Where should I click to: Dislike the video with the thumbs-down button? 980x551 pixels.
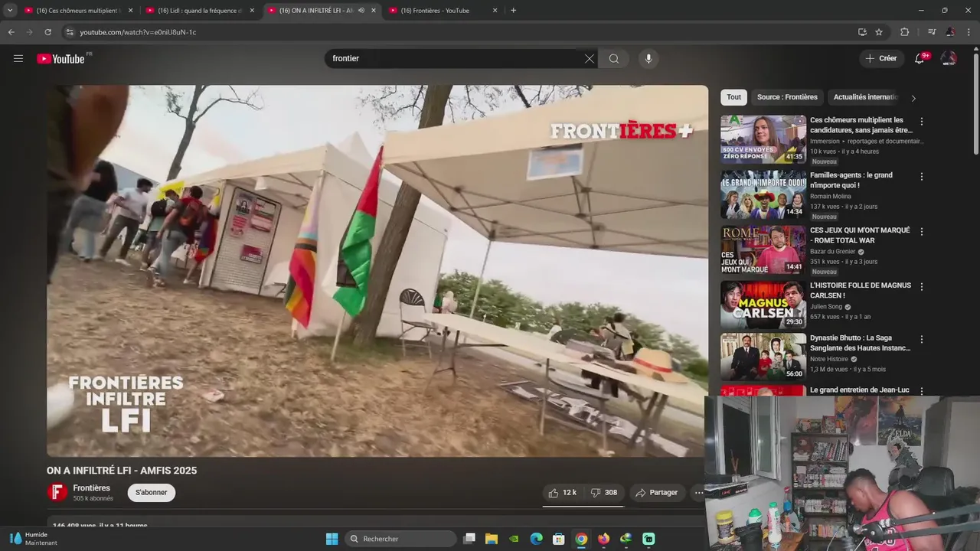604,493
